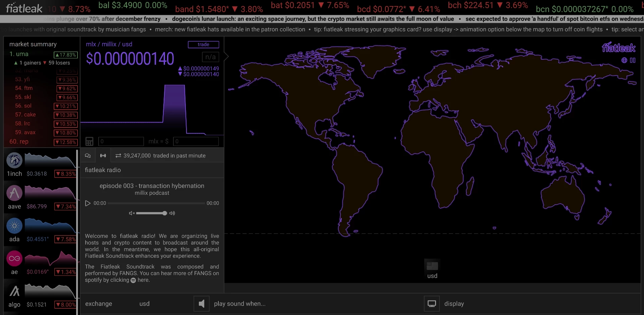644x315 pixels.
Task: Mute the radio volume
Action: 132,213
